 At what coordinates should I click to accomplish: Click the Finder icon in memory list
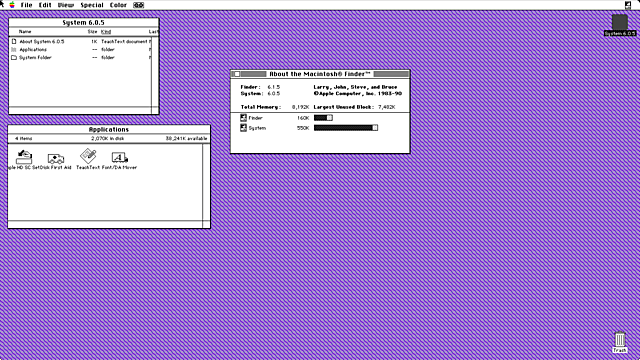243,118
